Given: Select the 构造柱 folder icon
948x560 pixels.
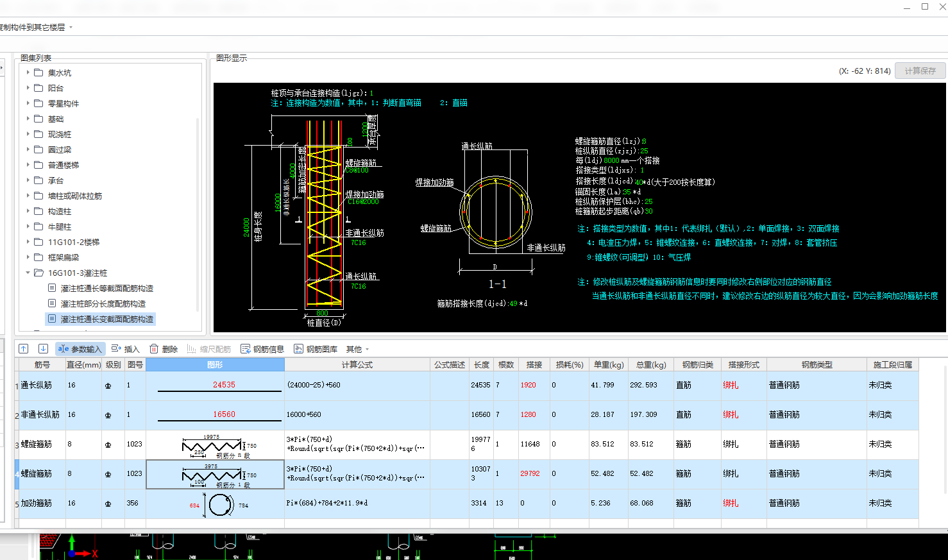Looking at the screenshot, I should pos(38,211).
